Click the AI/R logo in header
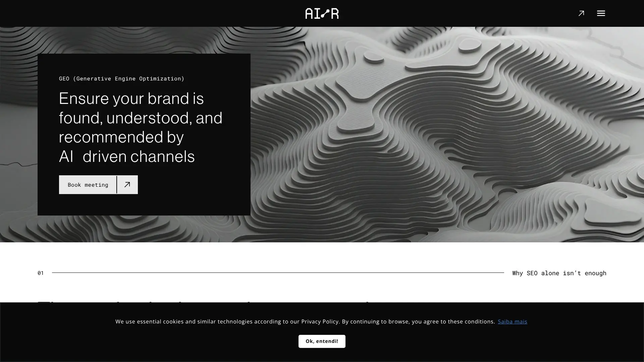Viewport: 644px width, 362px height. tap(322, 13)
